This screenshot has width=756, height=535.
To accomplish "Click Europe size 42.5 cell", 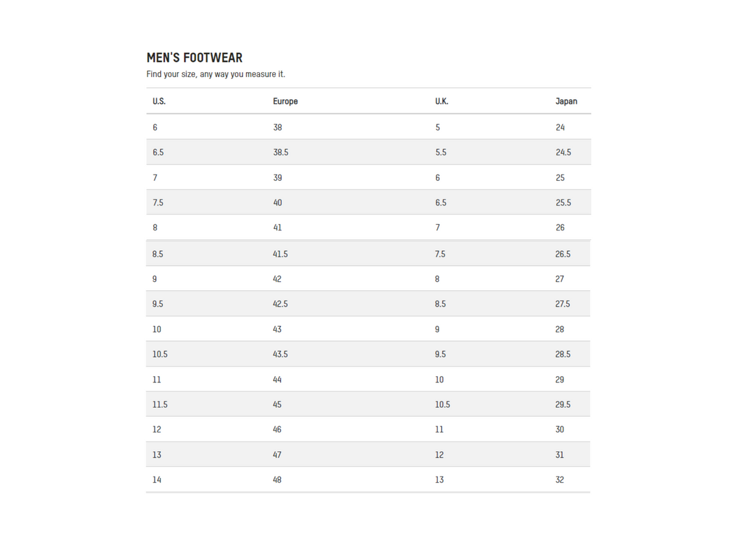I will click(x=280, y=304).
